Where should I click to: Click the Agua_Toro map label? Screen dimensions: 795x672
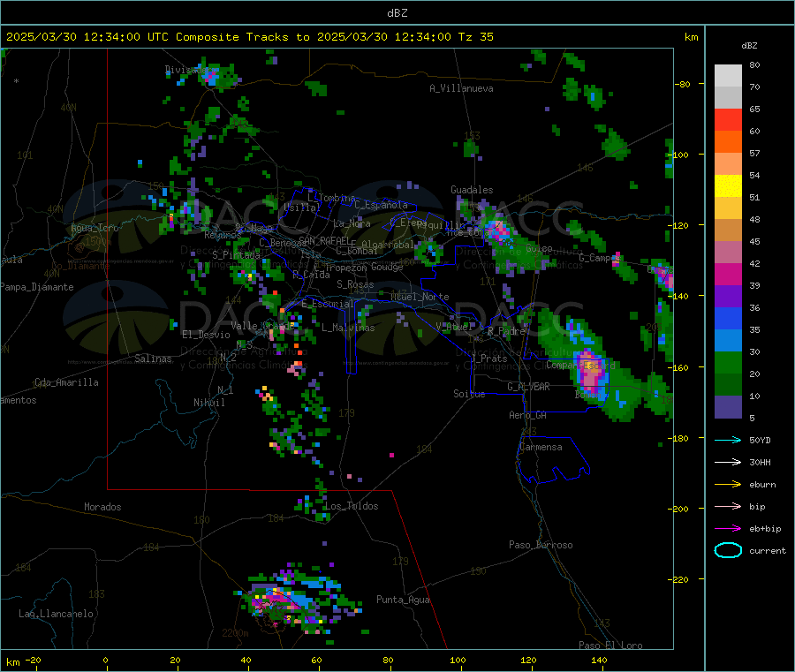(x=95, y=228)
